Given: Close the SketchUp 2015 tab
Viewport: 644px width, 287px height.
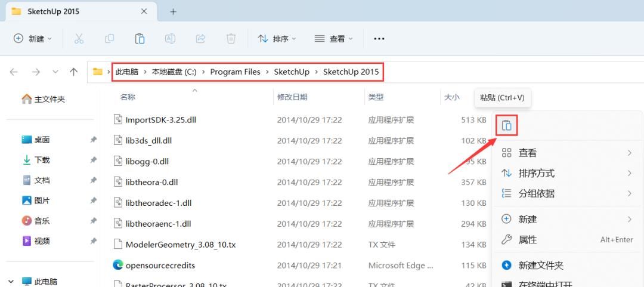Looking at the screenshot, I should coord(144,11).
